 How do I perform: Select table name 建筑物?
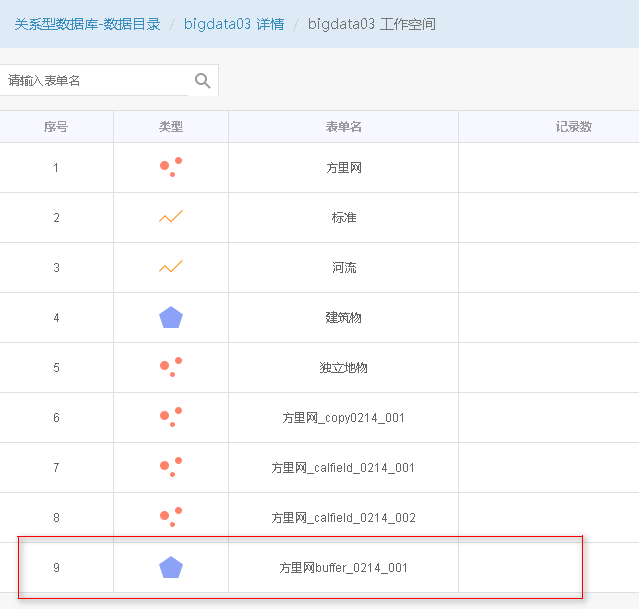tap(344, 318)
